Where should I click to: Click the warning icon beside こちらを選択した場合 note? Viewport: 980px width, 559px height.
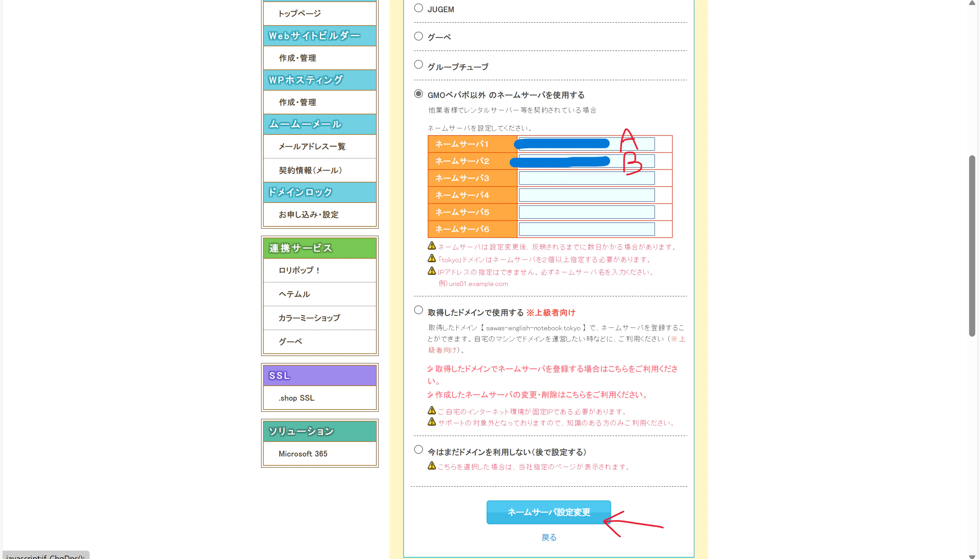click(x=432, y=466)
